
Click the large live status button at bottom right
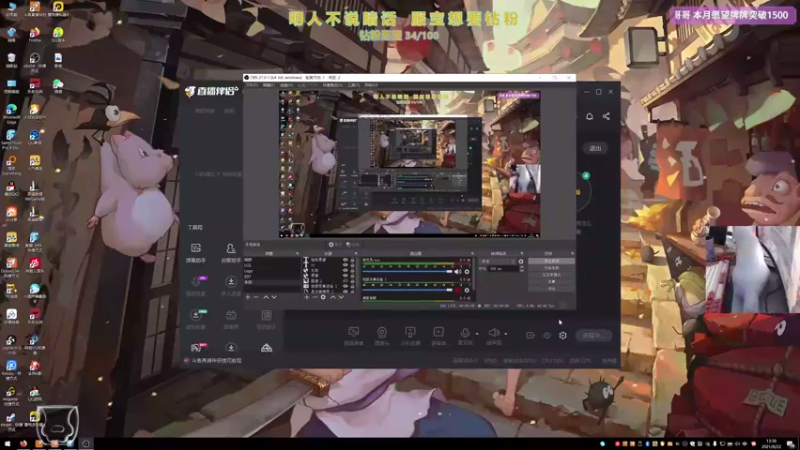(x=592, y=335)
